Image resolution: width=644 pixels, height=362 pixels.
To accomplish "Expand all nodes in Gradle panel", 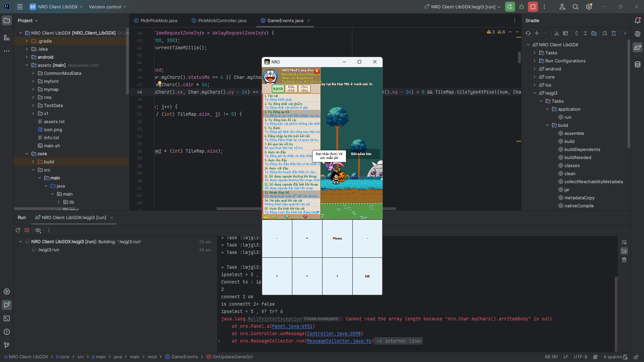I will click(x=577, y=33).
